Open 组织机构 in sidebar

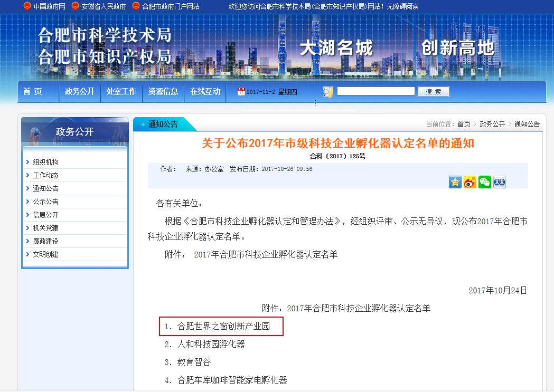pyautogui.click(x=45, y=162)
